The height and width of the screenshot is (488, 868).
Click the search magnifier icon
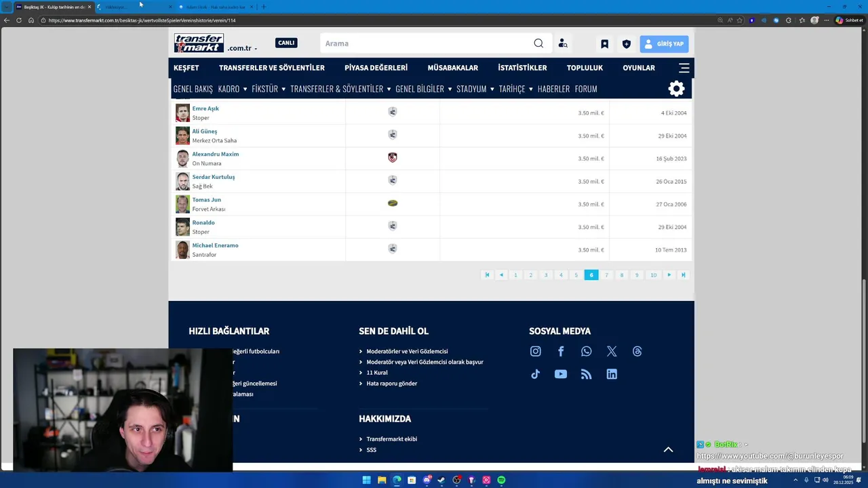pyautogui.click(x=538, y=43)
